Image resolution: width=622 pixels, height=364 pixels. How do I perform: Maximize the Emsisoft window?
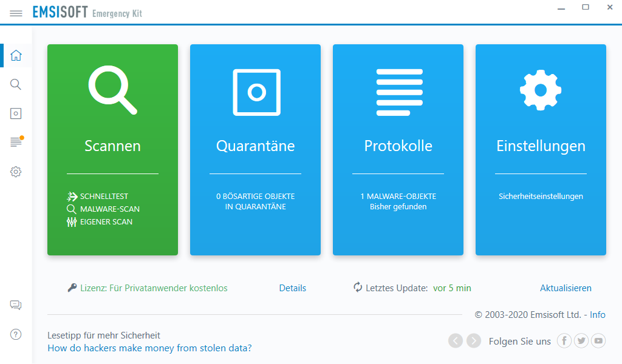click(586, 7)
